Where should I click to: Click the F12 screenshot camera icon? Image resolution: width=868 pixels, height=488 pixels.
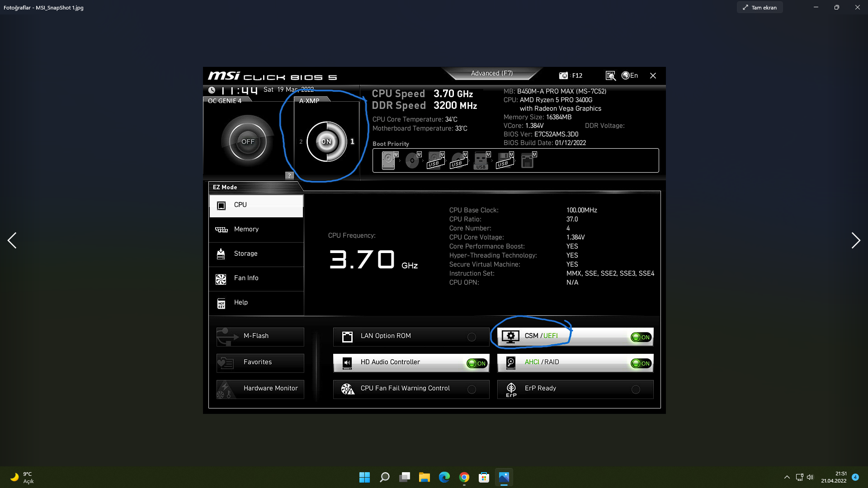coord(563,75)
